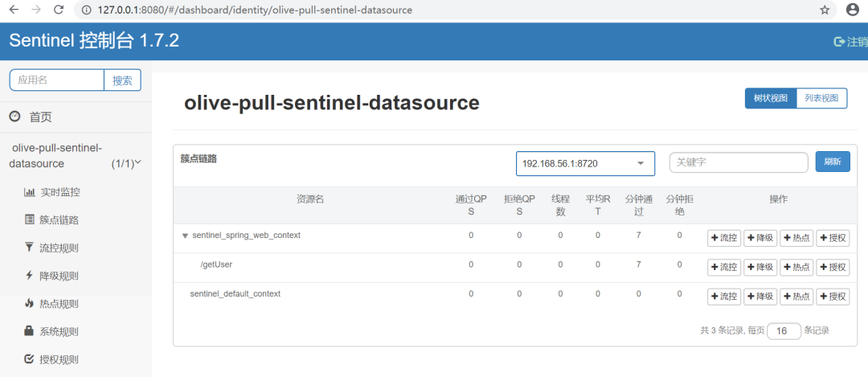The image size is (868, 377).
Task: Click site info icon in address bar
Action: click(86, 10)
